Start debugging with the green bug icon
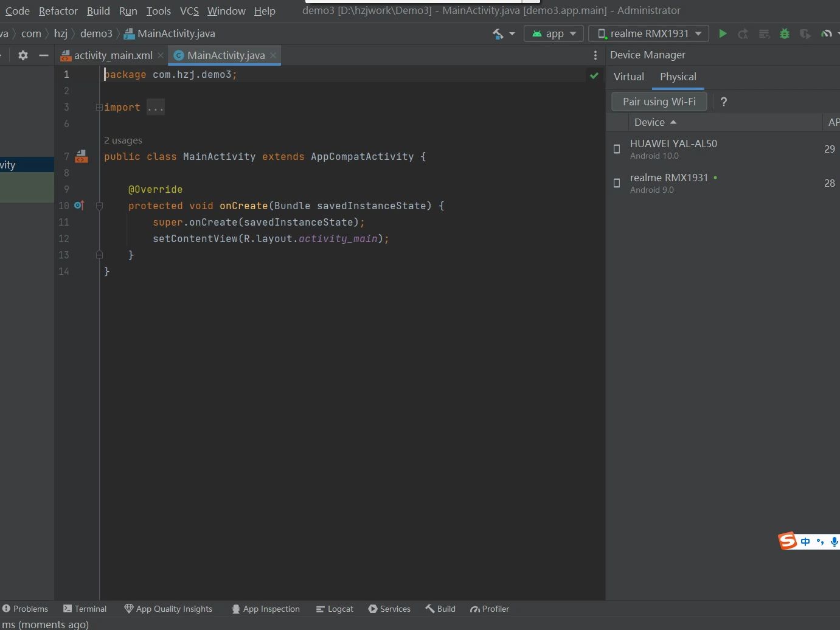This screenshot has width=840, height=630. coord(785,33)
